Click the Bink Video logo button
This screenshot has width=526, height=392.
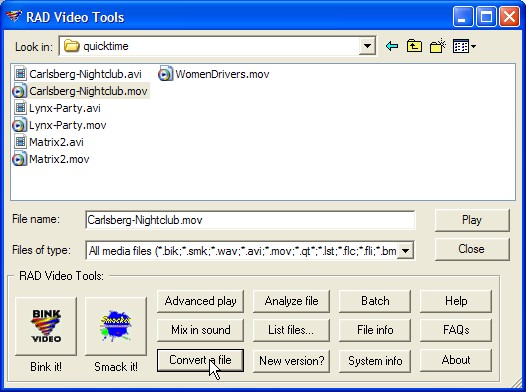[46, 326]
